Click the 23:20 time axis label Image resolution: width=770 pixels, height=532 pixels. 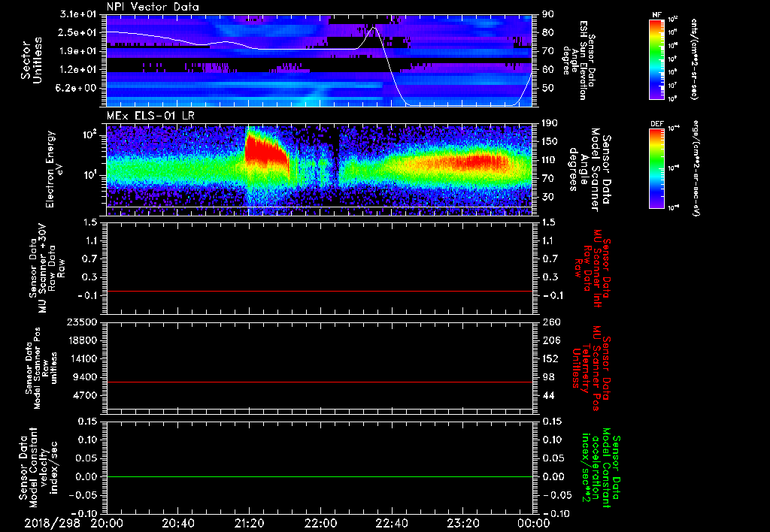[x=462, y=523]
